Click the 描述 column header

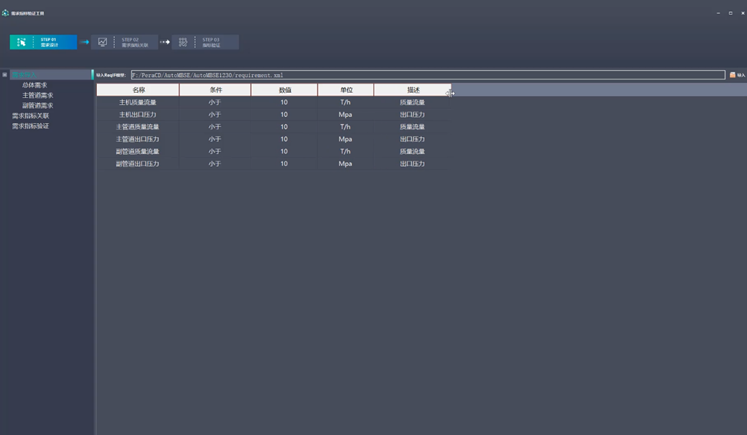tap(412, 90)
